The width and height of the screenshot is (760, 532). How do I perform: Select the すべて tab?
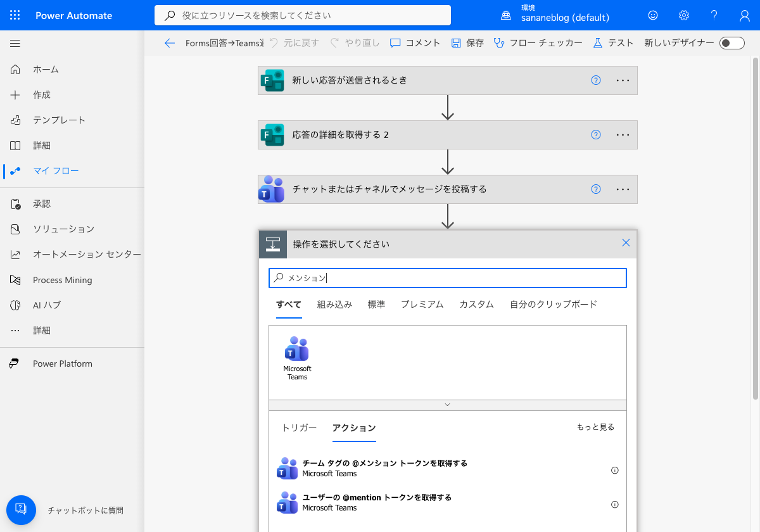click(x=289, y=305)
